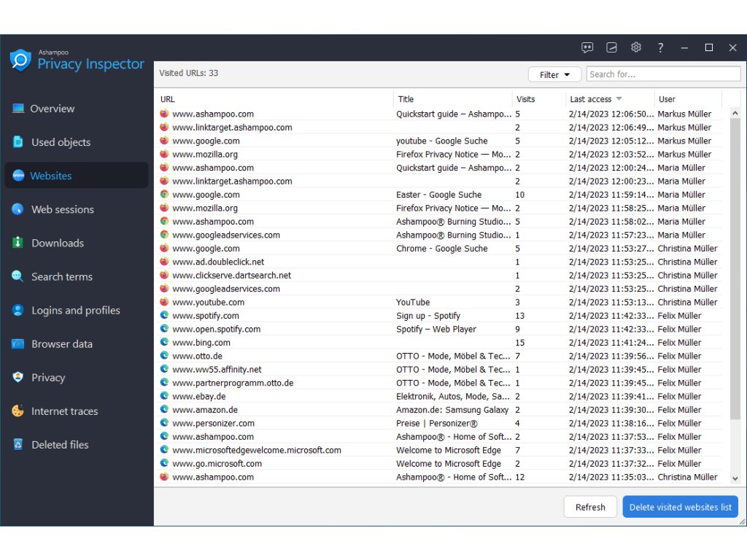Click the feedback speech bubble icon

[587, 47]
